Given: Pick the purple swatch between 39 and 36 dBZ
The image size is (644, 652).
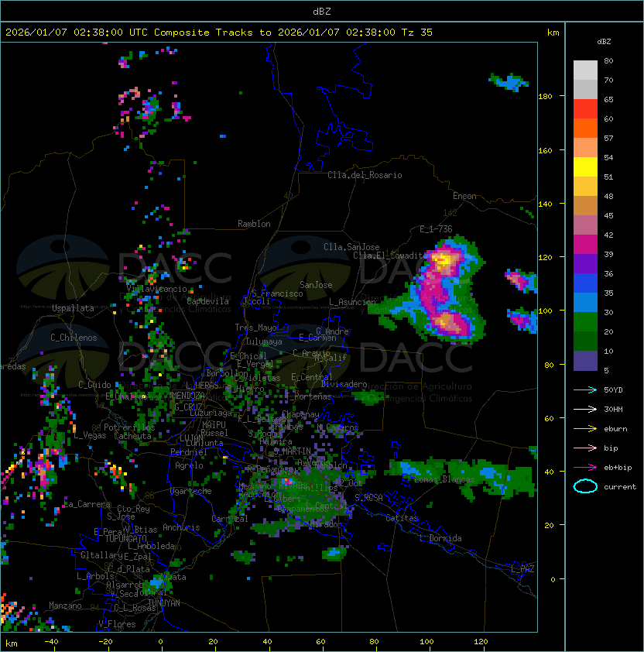Looking at the screenshot, I should (x=585, y=263).
